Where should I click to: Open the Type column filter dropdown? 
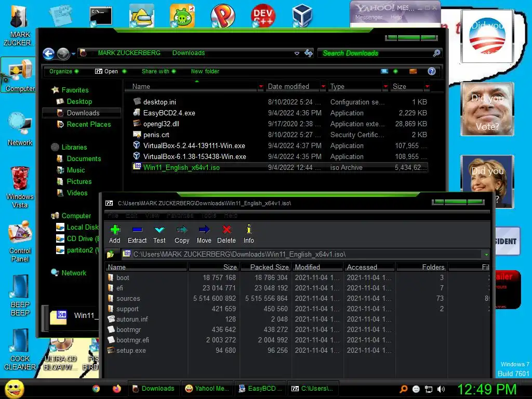pos(385,87)
